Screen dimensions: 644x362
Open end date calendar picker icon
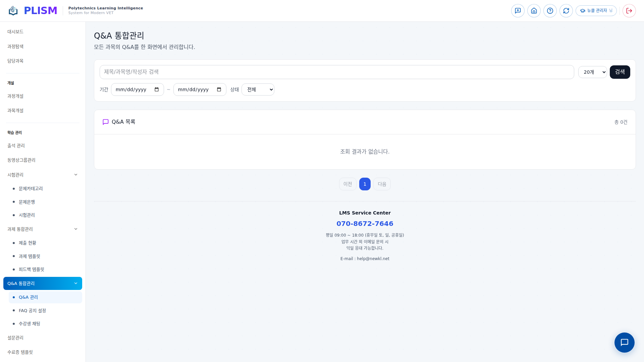point(219,89)
